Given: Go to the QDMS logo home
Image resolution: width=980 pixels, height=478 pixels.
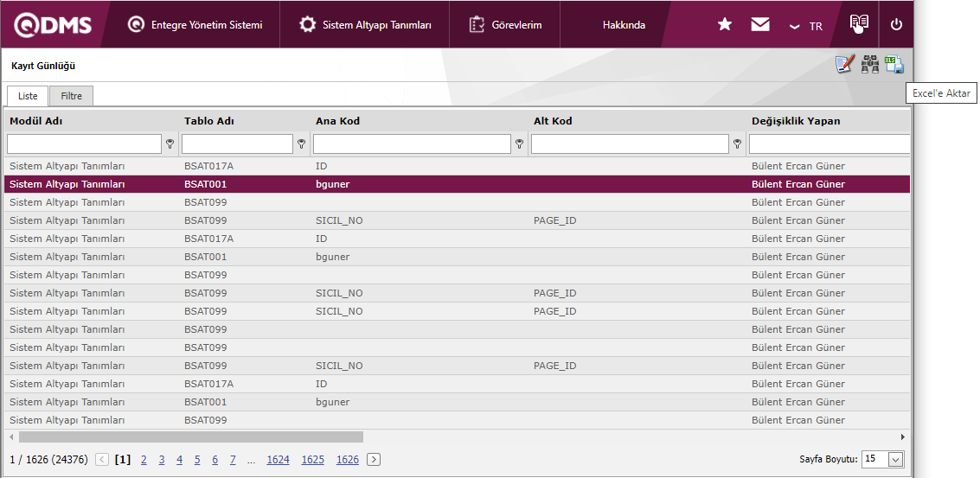Looking at the screenshot, I should pyautogui.click(x=53, y=25).
